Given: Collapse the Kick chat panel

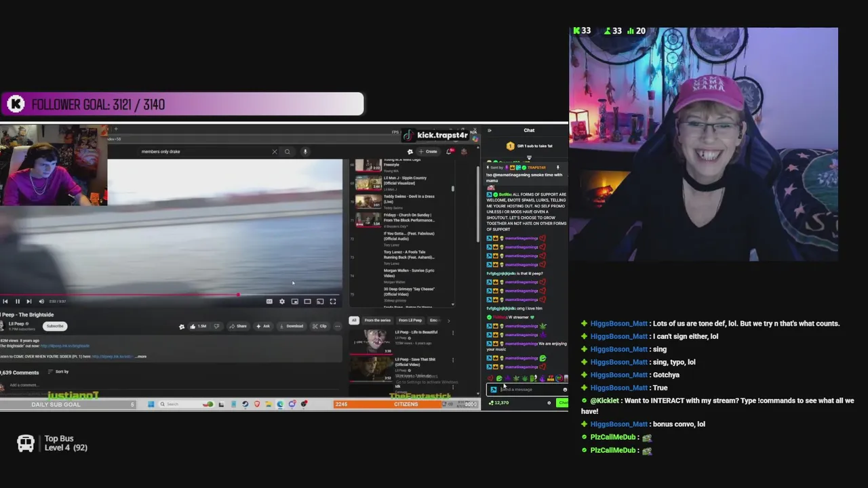Looking at the screenshot, I should pos(489,131).
